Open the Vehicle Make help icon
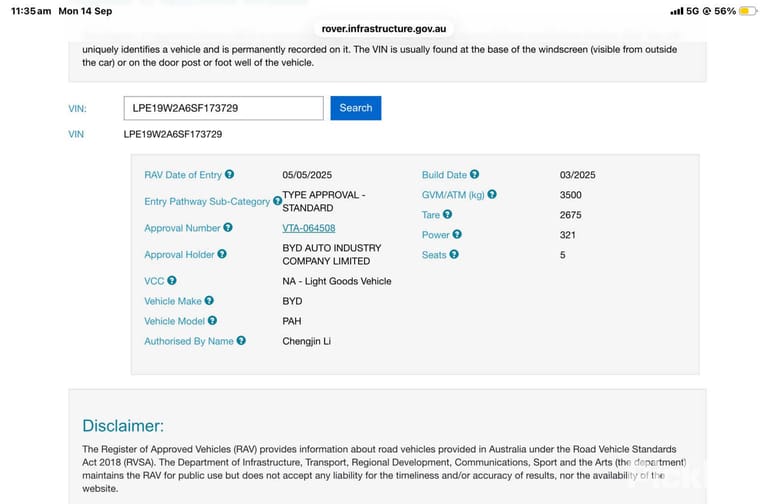Viewport: 768px width, 504px height. coord(209,301)
